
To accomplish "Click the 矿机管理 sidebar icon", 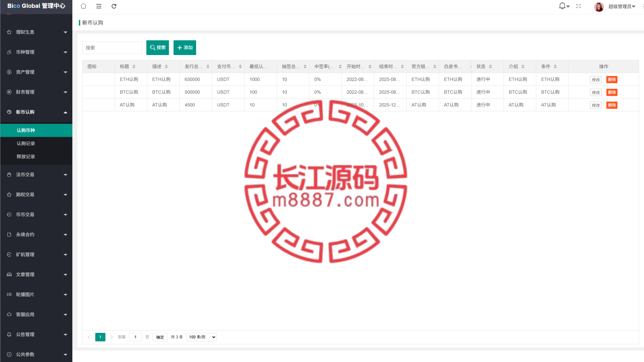I will (x=9, y=255).
